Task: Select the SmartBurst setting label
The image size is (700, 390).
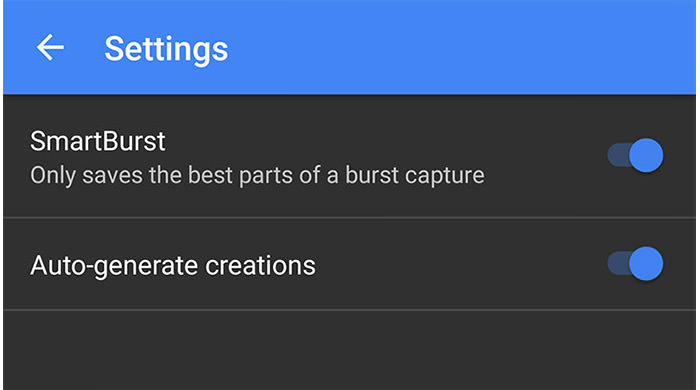Action: [x=98, y=141]
